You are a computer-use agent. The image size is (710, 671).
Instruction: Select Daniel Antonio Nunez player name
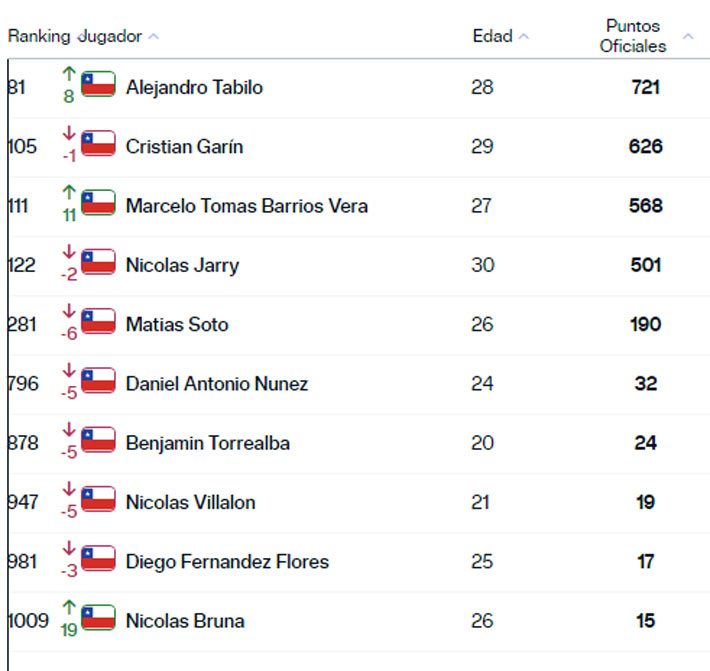[216, 384]
